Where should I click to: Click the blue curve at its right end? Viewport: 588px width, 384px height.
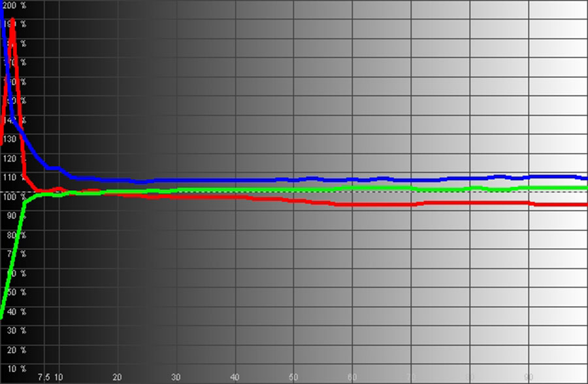click(x=585, y=178)
